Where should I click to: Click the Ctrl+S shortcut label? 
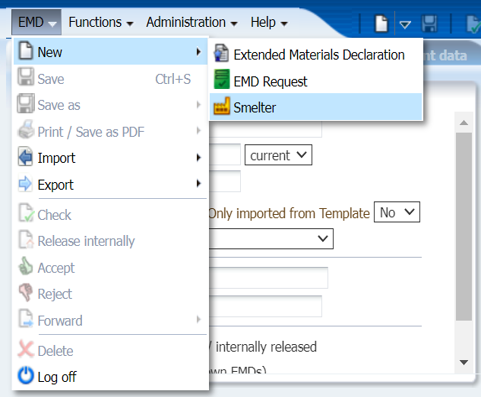[x=173, y=79]
